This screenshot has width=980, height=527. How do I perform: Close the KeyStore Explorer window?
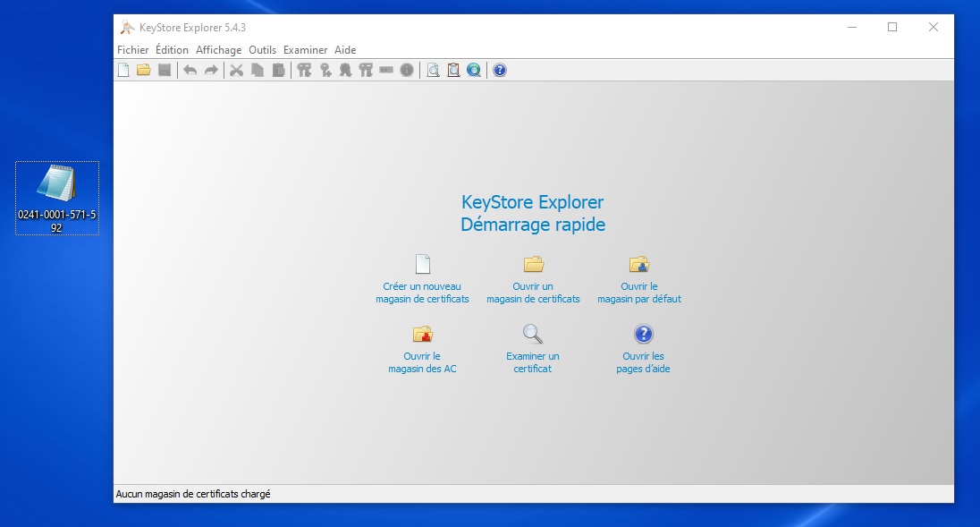(934, 28)
